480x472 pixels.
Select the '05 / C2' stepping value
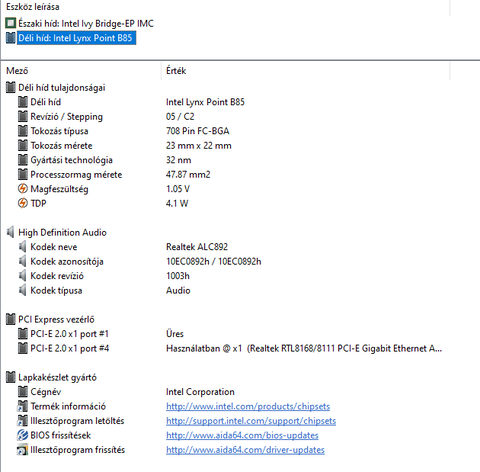(x=180, y=116)
